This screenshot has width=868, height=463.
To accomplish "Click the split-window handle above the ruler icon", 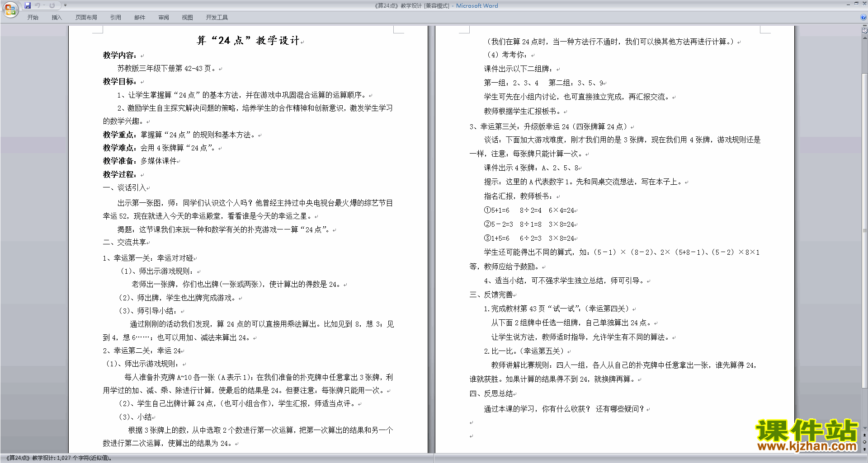I will click(864, 26).
